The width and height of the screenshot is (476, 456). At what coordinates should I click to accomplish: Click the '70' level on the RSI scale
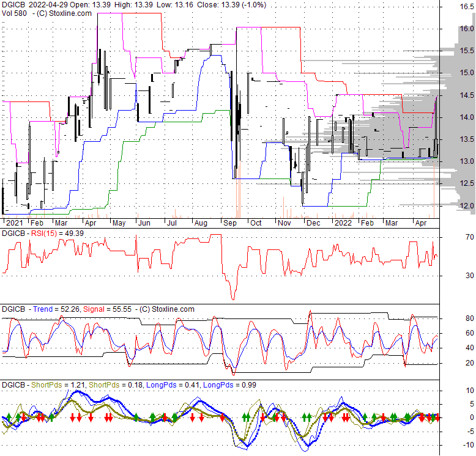(470, 237)
